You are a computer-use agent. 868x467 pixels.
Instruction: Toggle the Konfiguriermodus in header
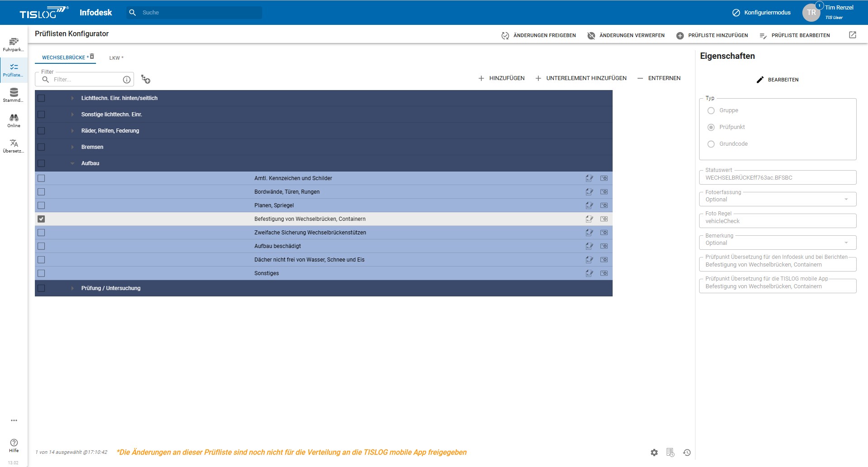click(x=762, y=13)
